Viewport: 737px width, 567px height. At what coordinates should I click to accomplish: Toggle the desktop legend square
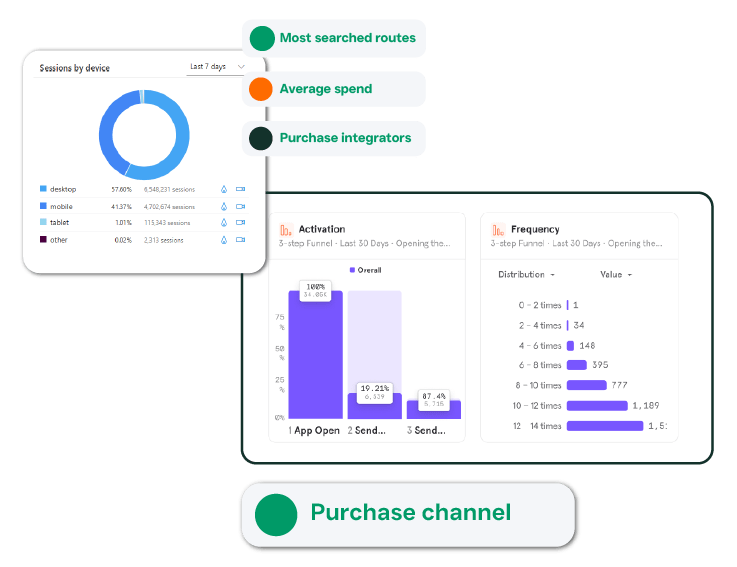point(43,189)
